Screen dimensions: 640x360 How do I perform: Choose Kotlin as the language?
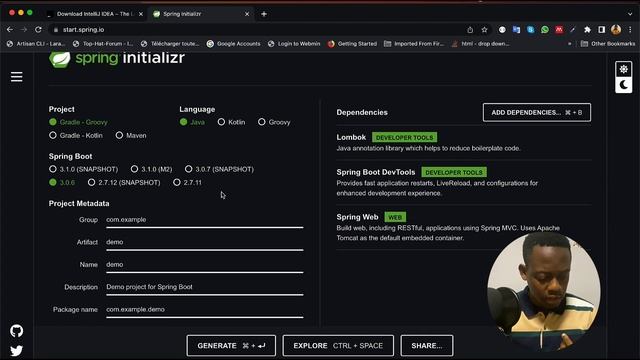click(231, 122)
